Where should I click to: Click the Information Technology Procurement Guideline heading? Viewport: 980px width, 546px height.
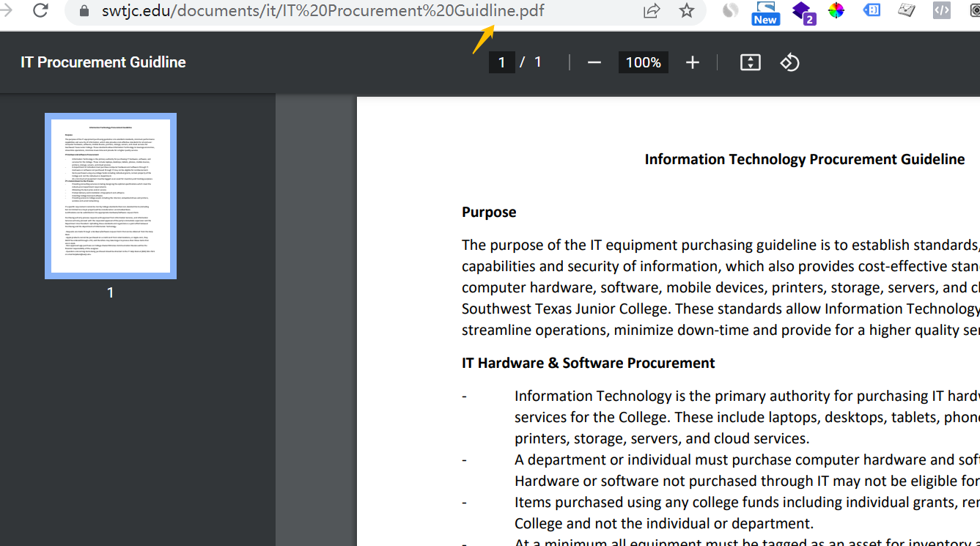point(805,159)
